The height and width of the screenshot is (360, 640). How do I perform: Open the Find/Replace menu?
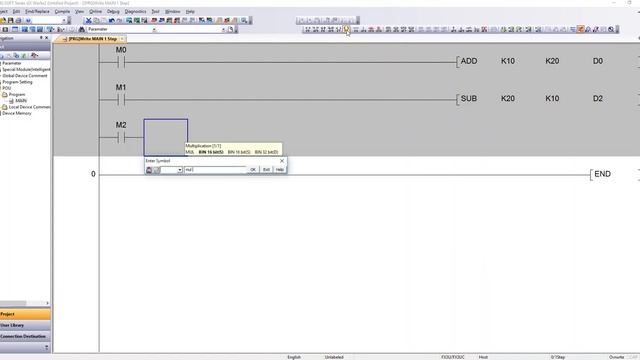coord(37,11)
